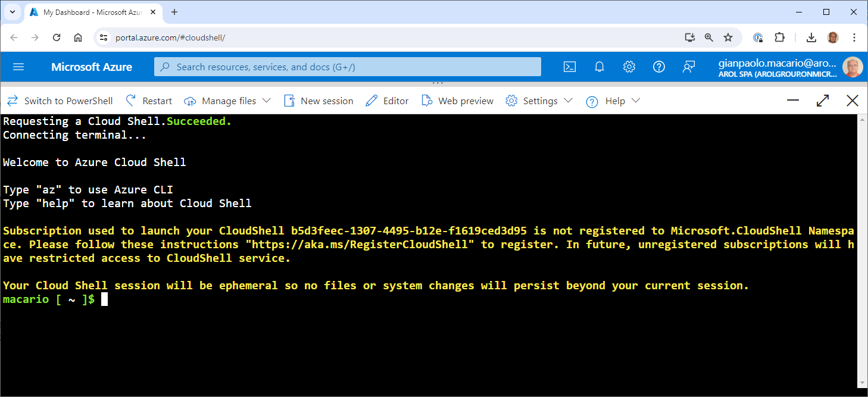Screen dimensions: 868x397
Task: Click the Cloud Shell icon in Azure header
Action: (x=570, y=67)
